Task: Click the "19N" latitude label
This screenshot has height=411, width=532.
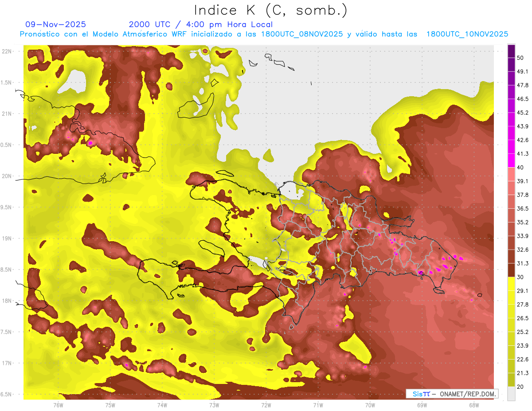Action: tap(7, 238)
